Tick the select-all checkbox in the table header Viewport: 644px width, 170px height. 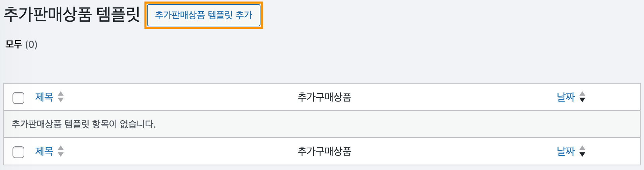[18, 98]
